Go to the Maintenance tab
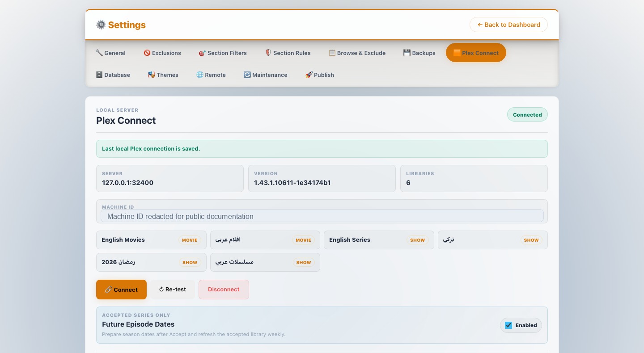644x353 pixels. pyautogui.click(x=265, y=75)
